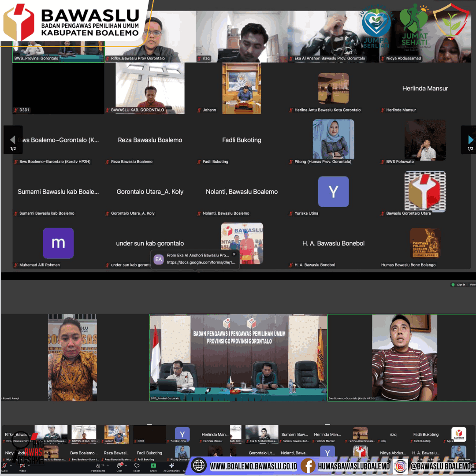Image resolution: width=476 pixels, height=476 pixels.
Task: Select Pitong (Humas Prov. Gorontalo) profile picture
Action: tap(333, 139)
